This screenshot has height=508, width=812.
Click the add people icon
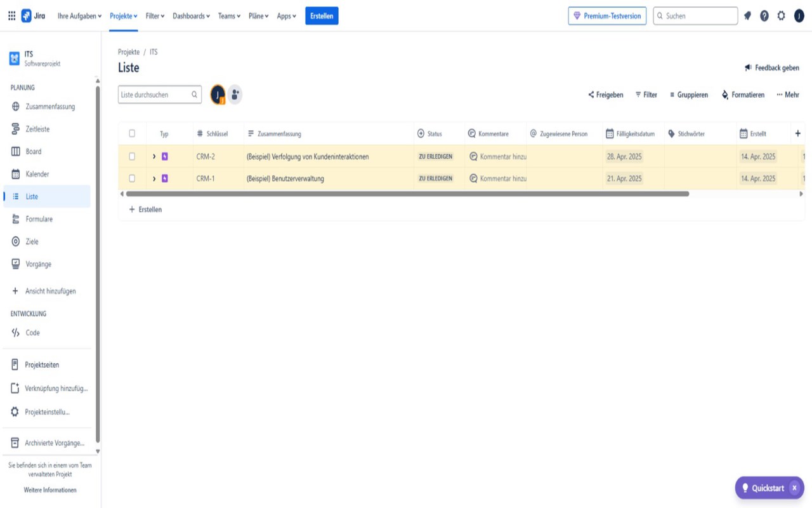[235, 95]
